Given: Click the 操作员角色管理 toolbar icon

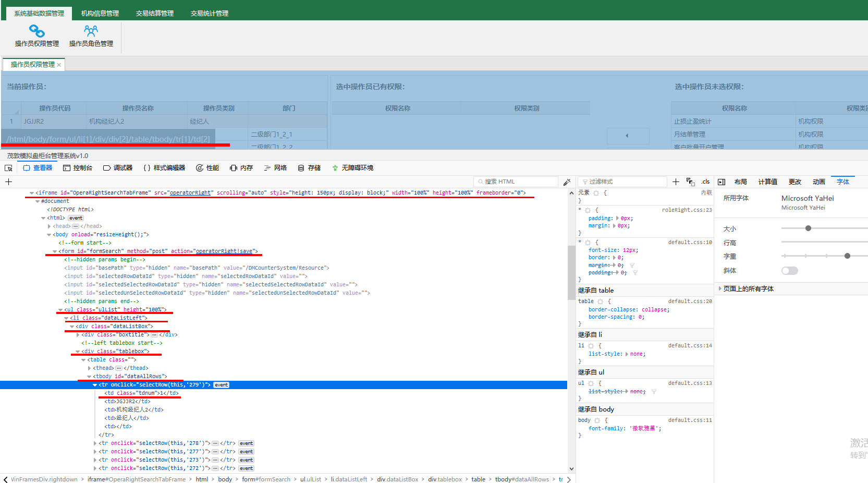Looking at the screenshot, I should tap(91, 31).
